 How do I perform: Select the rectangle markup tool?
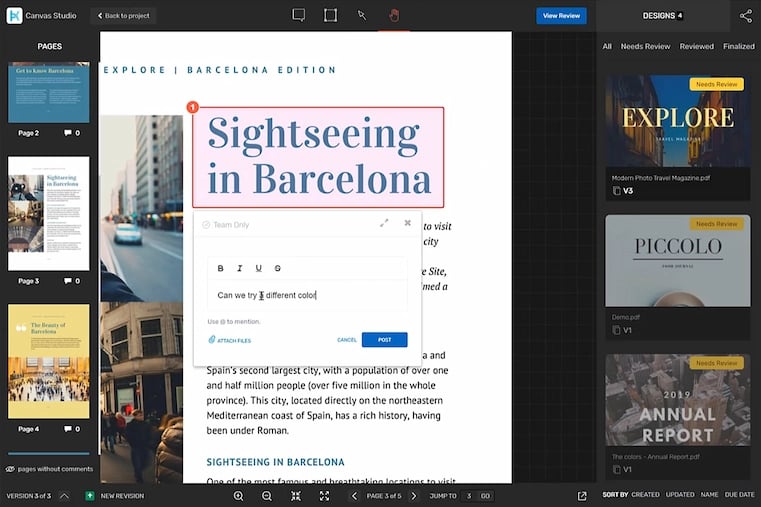click(x=330, y=15)
